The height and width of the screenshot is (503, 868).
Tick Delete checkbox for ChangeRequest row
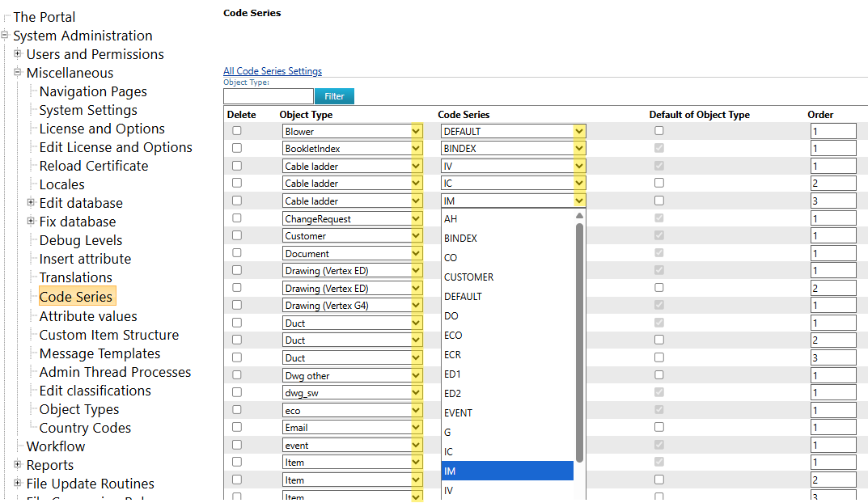[x=237, y=218]
